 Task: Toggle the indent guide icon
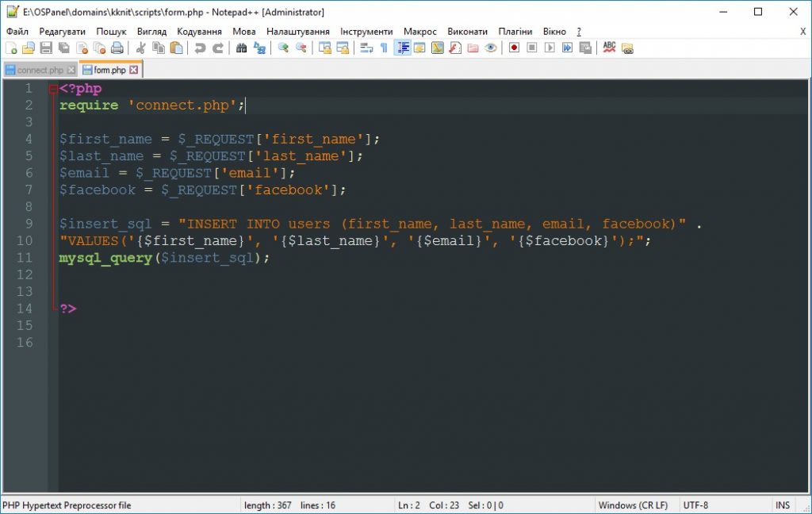(402, 48)
